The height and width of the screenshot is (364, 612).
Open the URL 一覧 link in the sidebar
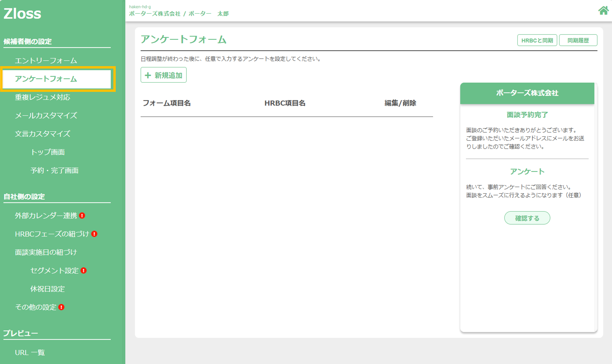point(30,352)
